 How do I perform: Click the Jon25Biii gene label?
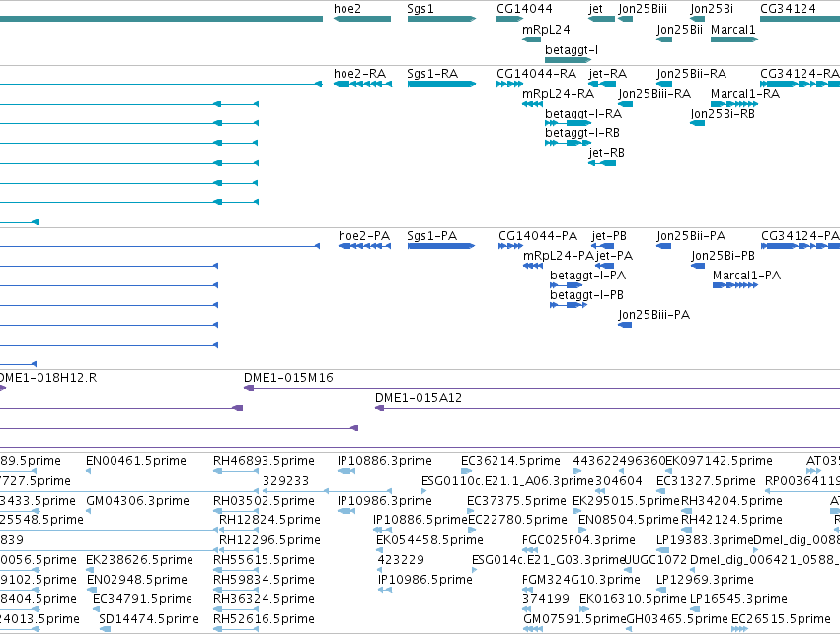(x=643, y=9)
